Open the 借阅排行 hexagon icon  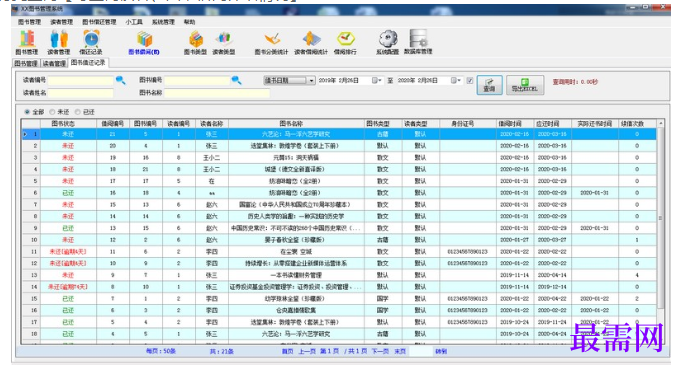345,43
